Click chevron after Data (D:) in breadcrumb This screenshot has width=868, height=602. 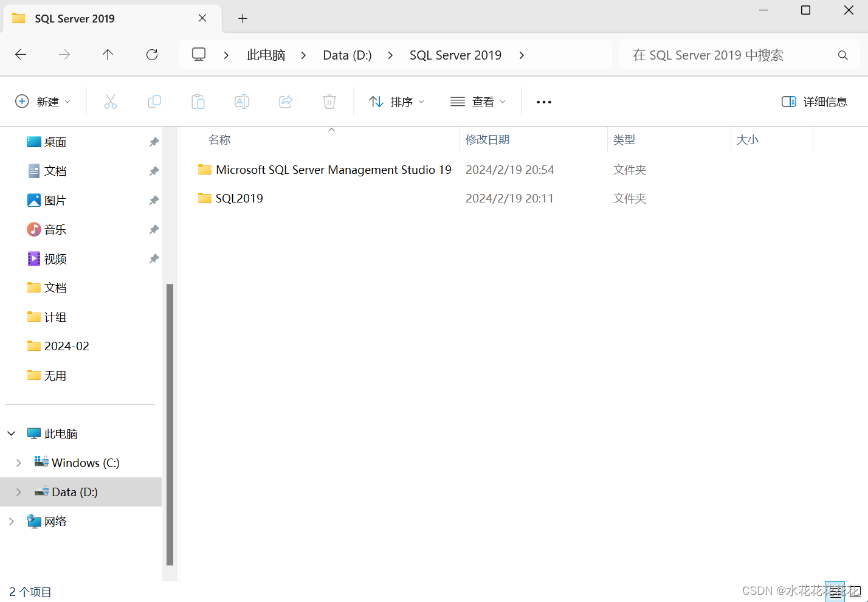point(390,55)
